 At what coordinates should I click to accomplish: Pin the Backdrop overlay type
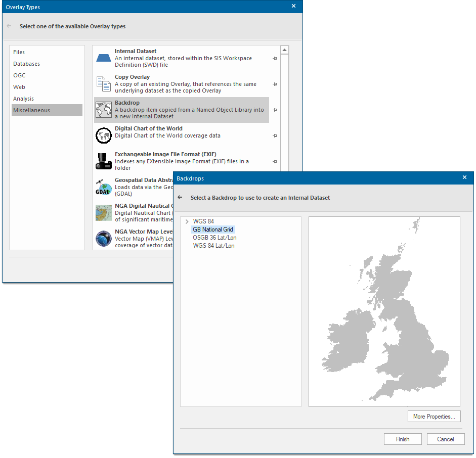pos(275,110)
